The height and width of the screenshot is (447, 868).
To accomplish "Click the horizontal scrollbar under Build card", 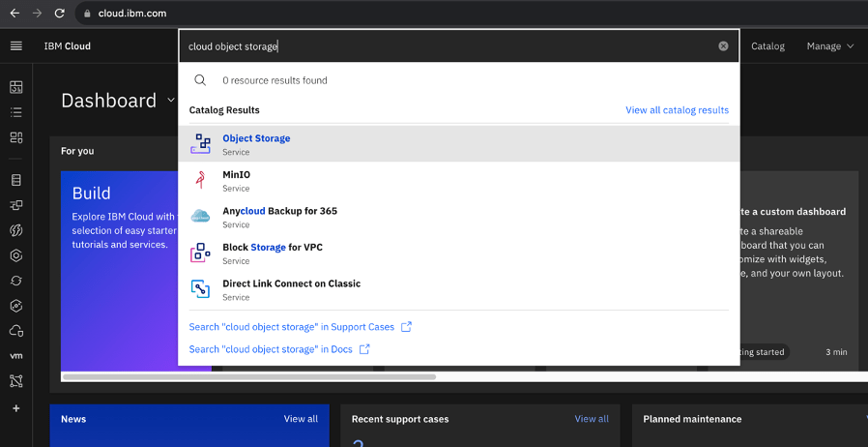I will pyautogui.click(x=248, y=376).
